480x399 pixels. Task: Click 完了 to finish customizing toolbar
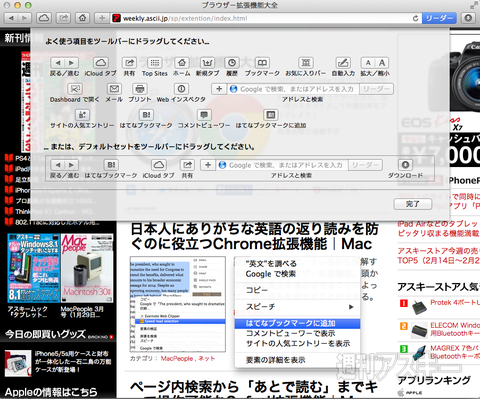(x=413, y=204)
